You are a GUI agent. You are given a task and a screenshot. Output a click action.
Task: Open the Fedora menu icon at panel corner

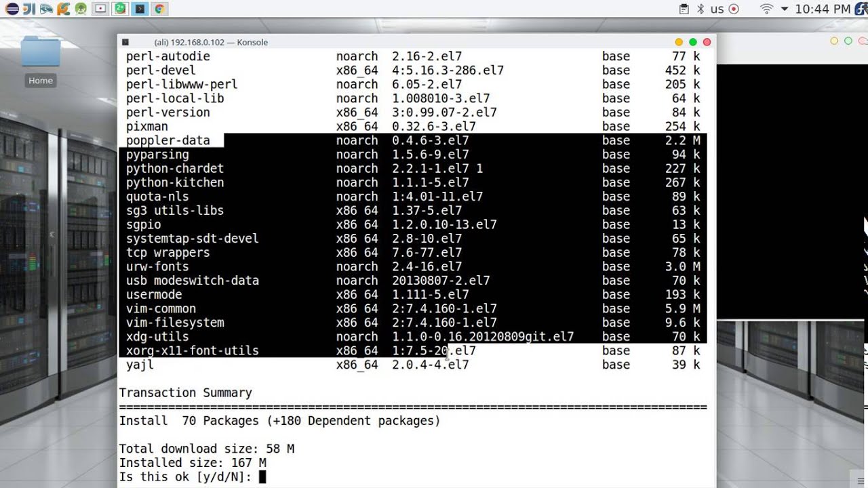[861, 9]
